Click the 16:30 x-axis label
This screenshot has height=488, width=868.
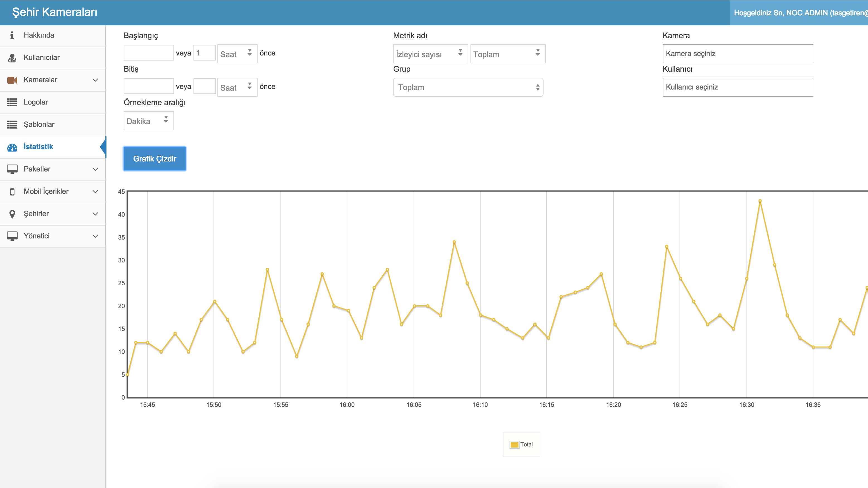pyautogui.click(x=747, y=405)
